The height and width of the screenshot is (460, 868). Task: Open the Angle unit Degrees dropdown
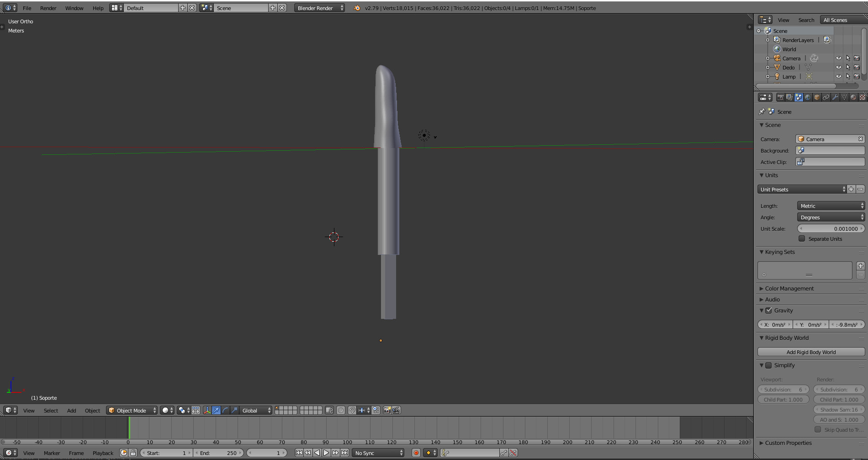tap(831, 217)
